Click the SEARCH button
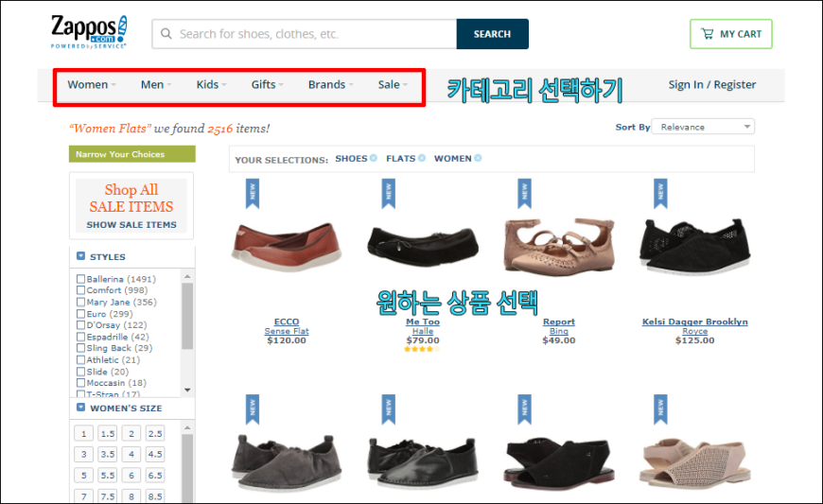 [x=492, y=34]
